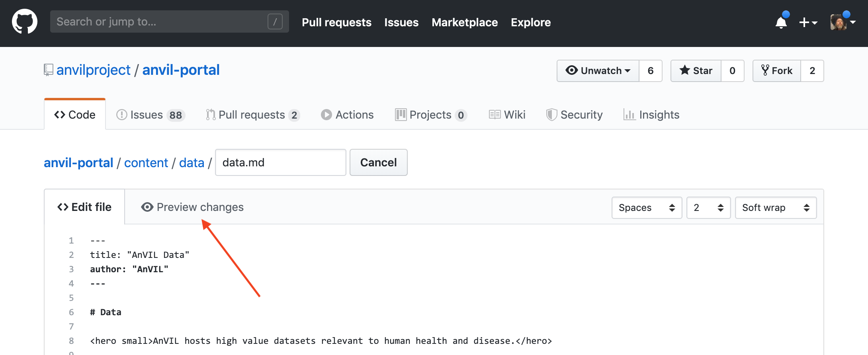Open the Wiki tab
Viewport: 868px width, 355px height.
(507, 115)
